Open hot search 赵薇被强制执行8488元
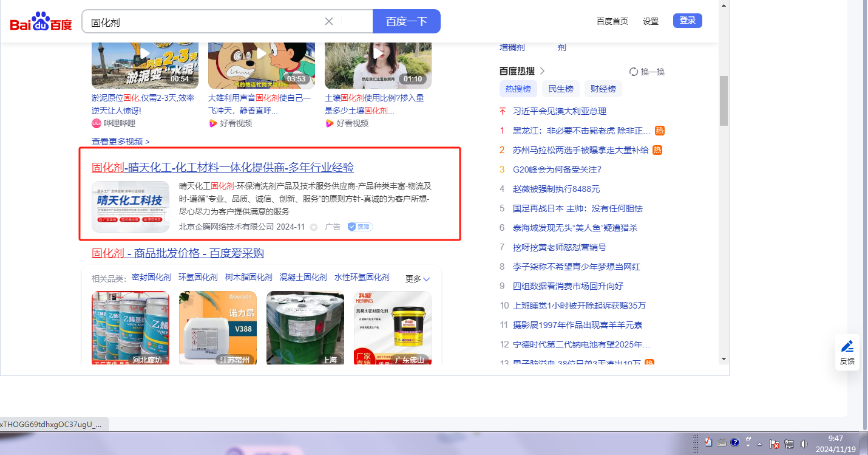This screenshot has width=868, height=455. point(557,189)
